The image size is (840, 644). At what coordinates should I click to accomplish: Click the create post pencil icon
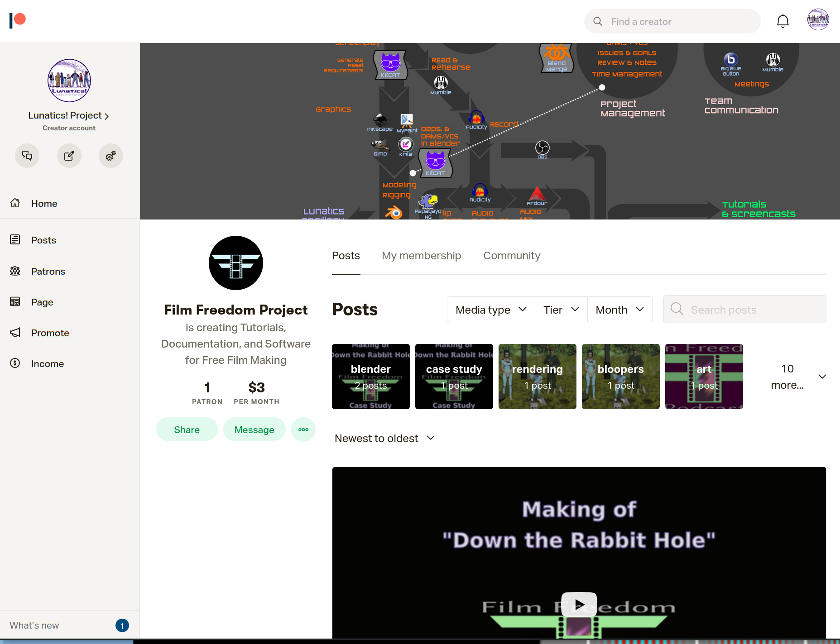pyautogui.click(x=69, y=156)
